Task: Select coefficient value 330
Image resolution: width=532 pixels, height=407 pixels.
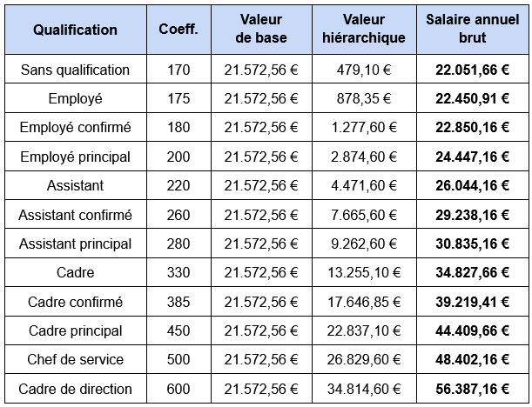Action: click(178, 272)
